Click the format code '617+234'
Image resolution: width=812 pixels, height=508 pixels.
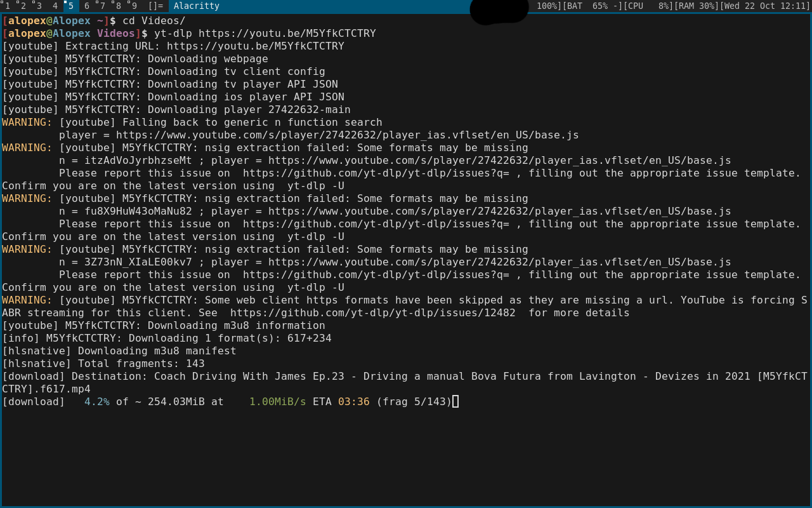[310, 338]
